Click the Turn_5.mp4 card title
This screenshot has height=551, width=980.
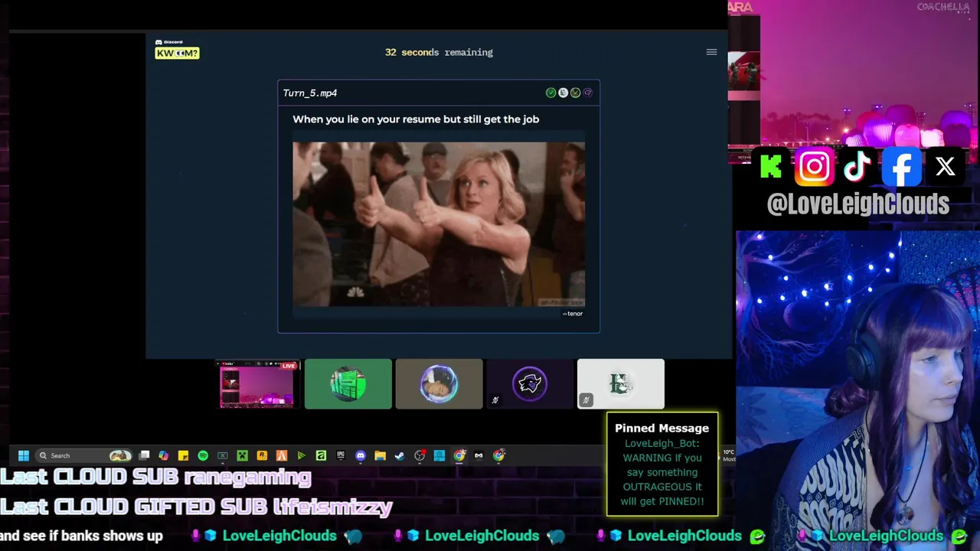pos(310,93)
